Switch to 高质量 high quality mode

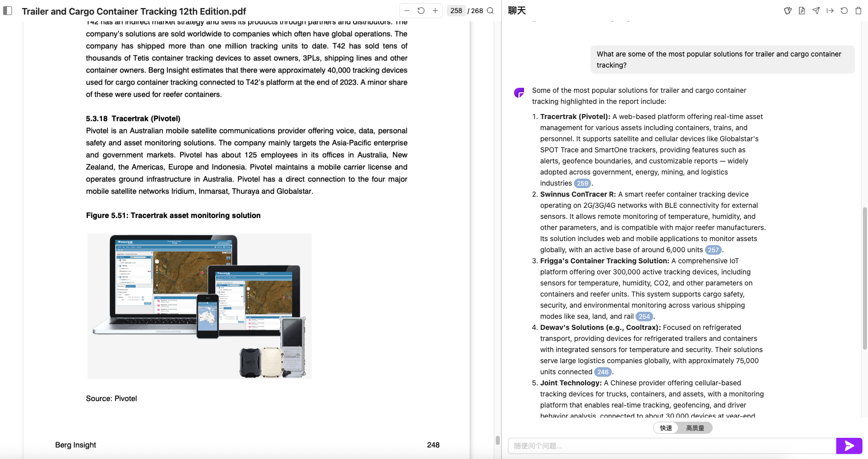point(695,428)
